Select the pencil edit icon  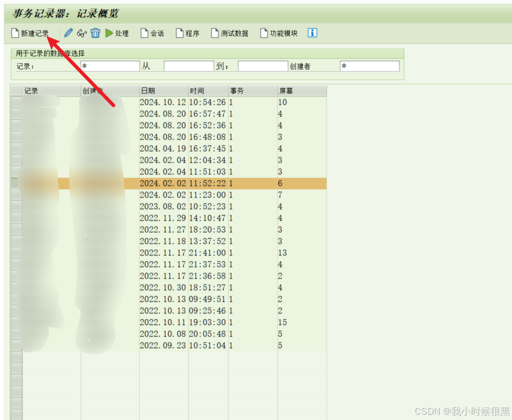point(68,33)
